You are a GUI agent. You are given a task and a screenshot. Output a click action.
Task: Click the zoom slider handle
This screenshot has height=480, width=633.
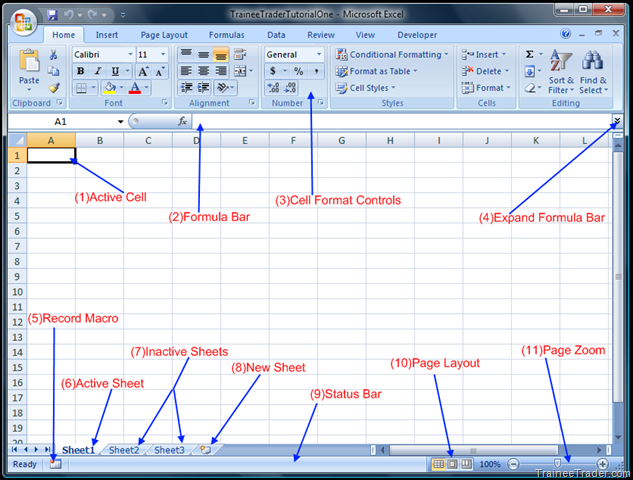557,465
